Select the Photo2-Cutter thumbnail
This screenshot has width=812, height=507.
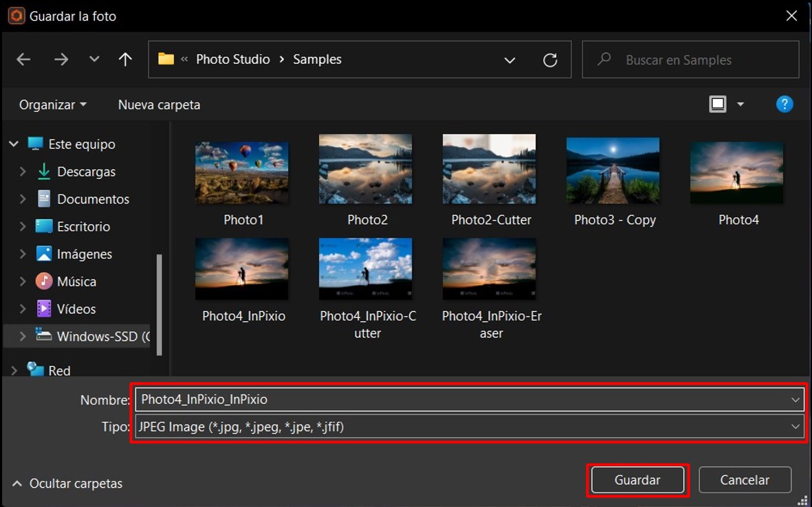pyautogui.click(x=490, y=169)
